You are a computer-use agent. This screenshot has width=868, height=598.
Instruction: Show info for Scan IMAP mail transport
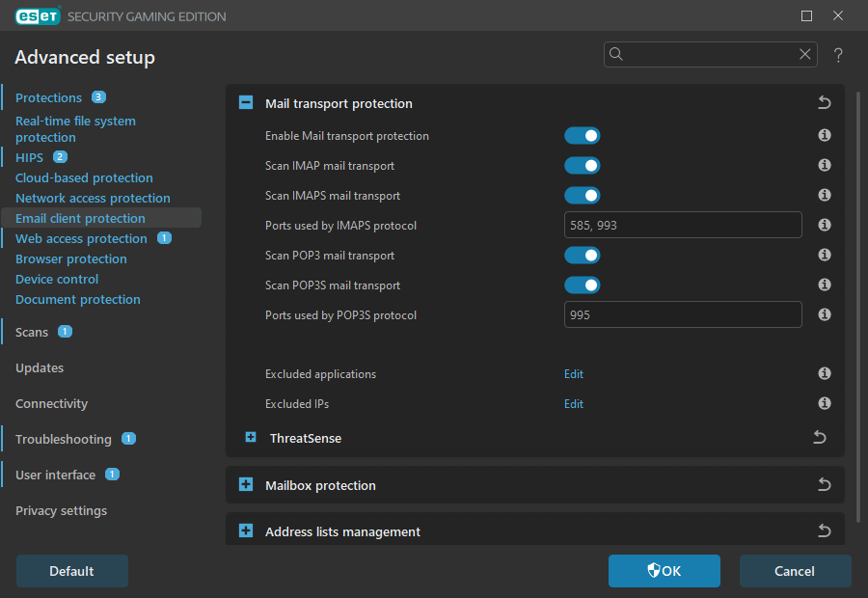tap(825, 165)
